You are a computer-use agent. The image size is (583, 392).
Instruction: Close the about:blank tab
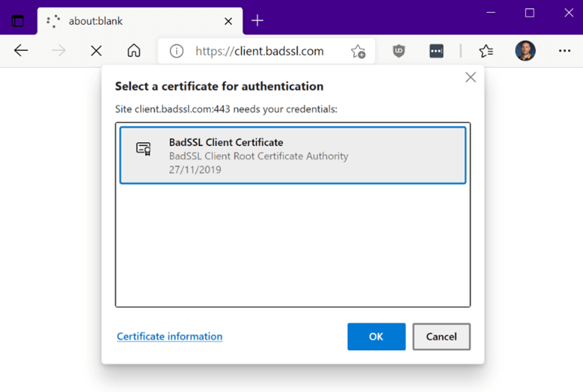pos(228,21)
